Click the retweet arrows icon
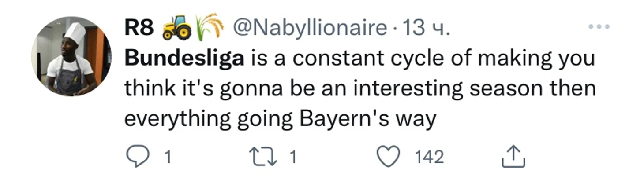The image size is (644, 187). [x=262, y=157]
